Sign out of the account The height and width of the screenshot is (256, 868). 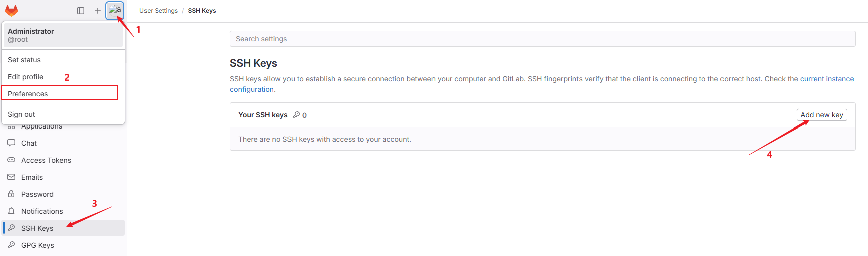[x=22, y=114]
